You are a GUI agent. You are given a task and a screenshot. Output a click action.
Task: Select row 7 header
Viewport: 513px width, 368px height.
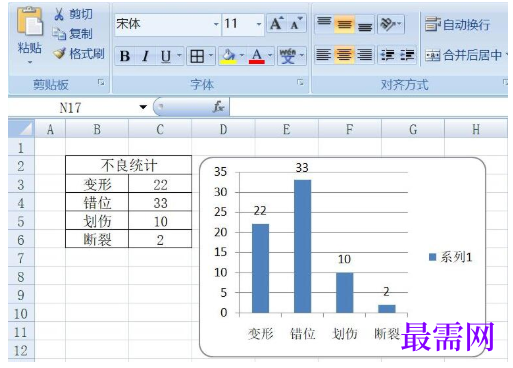click(x=21, y=258)
